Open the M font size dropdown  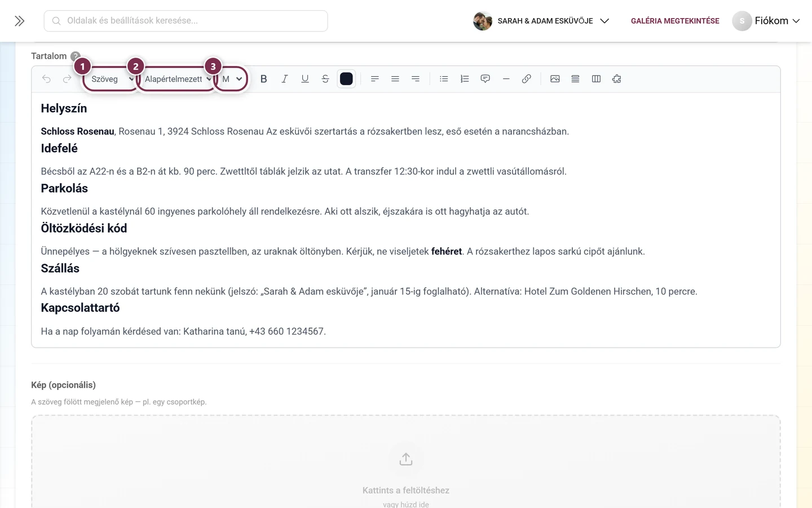tap(232, 79)
